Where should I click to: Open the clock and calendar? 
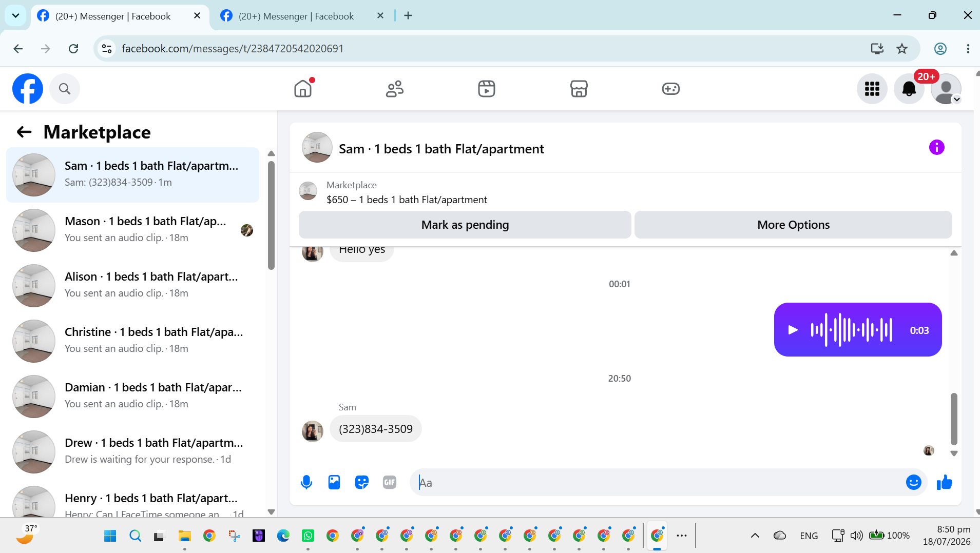point(946,536)
